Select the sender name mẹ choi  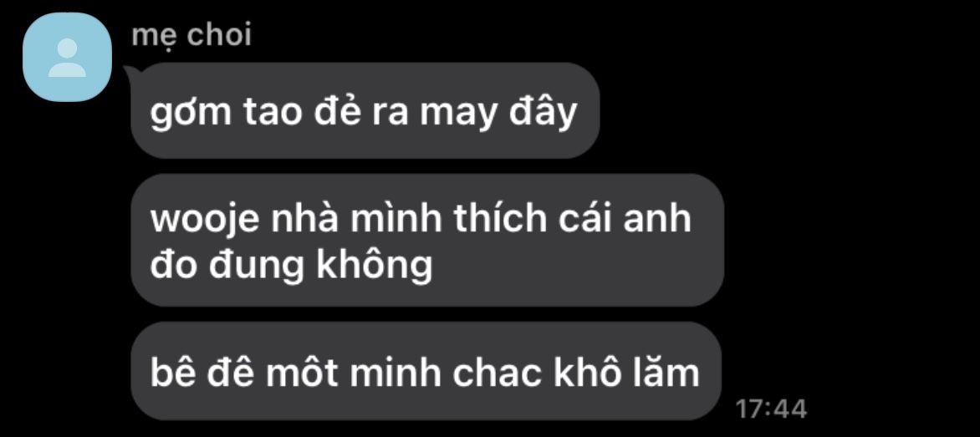coord(191,35)
